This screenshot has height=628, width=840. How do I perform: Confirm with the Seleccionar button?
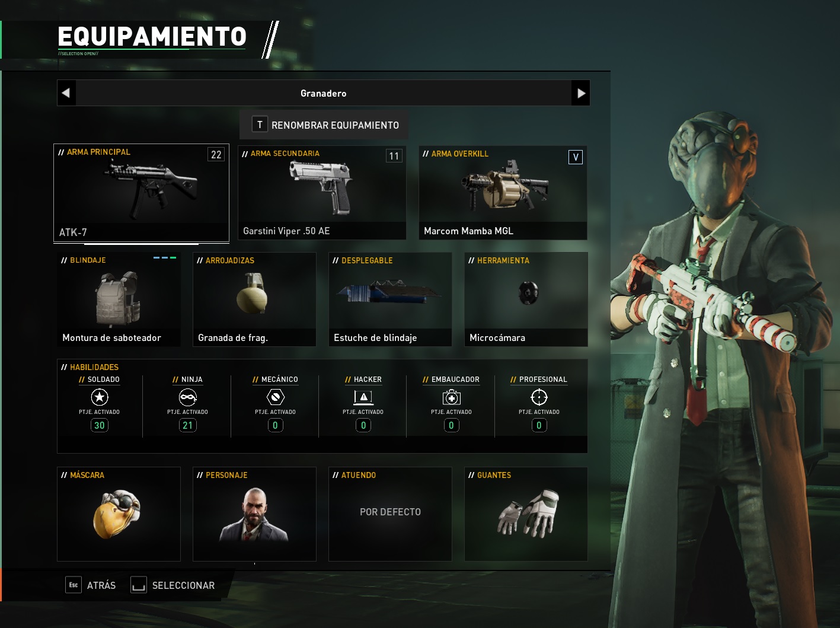pos(173,585)
